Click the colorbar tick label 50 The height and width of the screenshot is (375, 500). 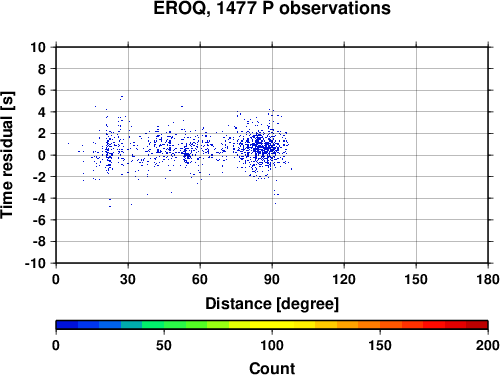[164, 345]
